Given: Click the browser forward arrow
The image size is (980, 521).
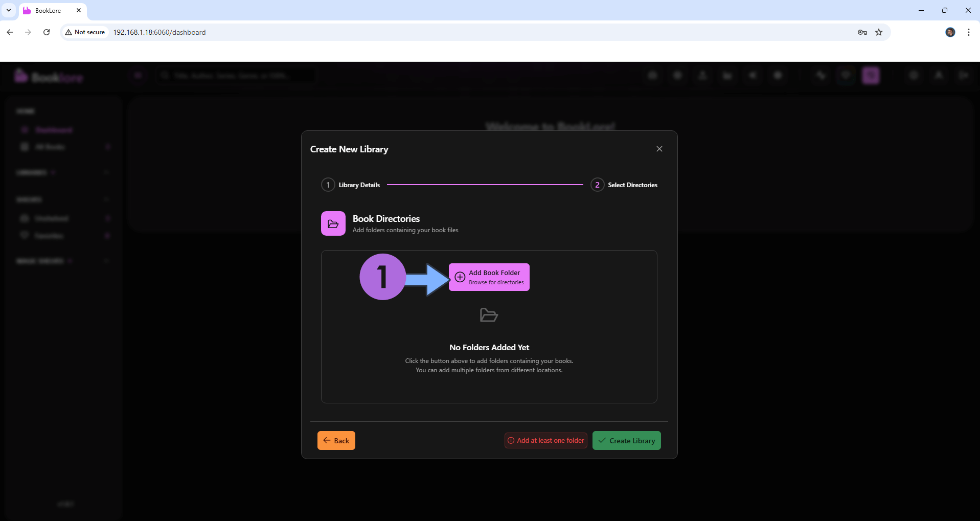Looking at the screenshot, I should (x=28, y=32).
